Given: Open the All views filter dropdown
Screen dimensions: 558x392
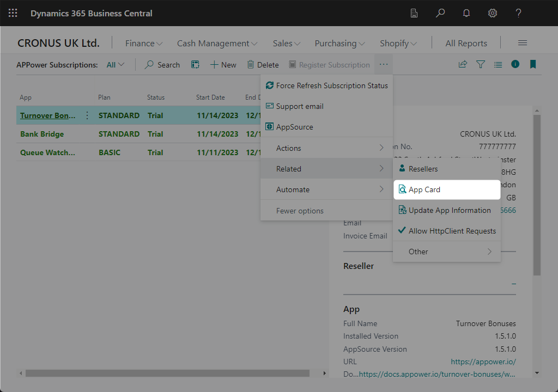Looking at the screenshot, I should pyautogui.click(x=115, y=65).
